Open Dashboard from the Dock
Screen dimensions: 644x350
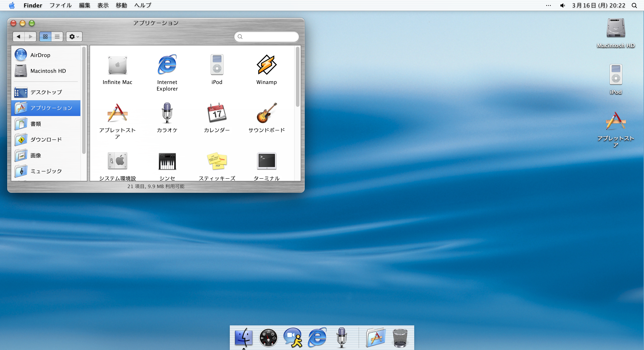tap(268, 337)
